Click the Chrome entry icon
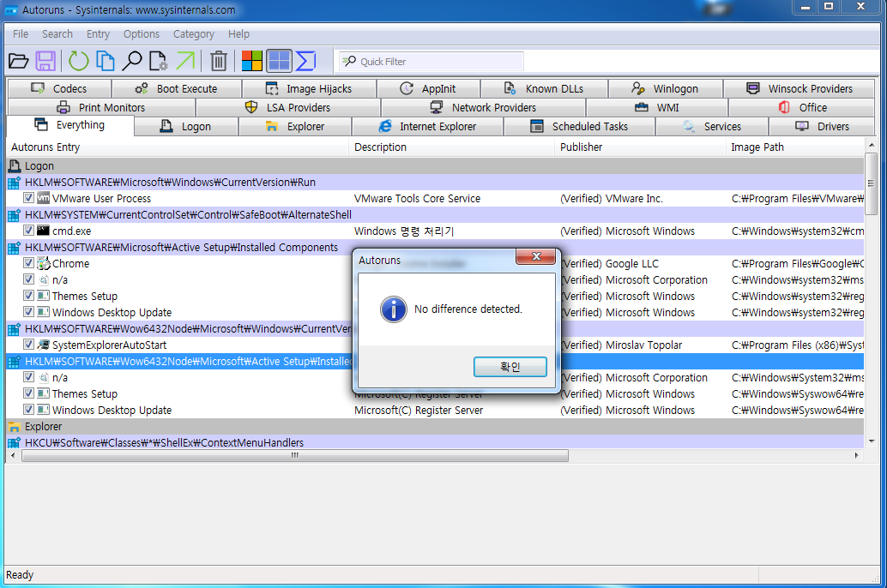This screenshot has width=887, height=588. 44,263
